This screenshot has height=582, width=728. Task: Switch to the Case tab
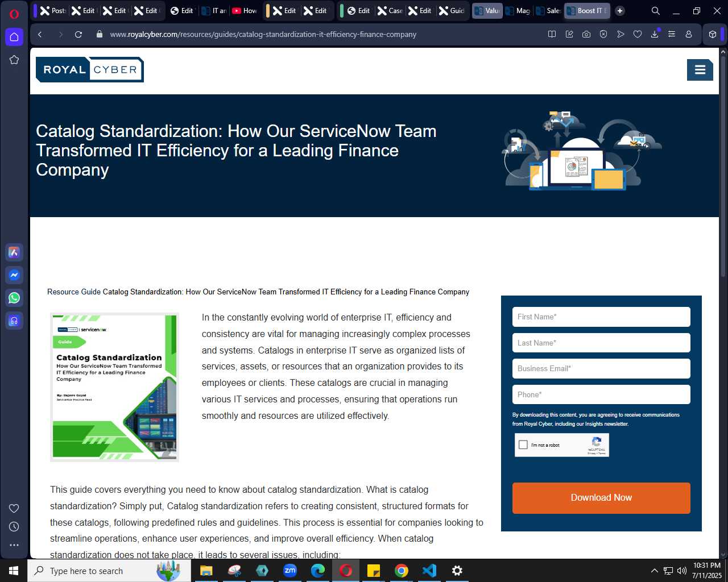click(x=390, y=11)
